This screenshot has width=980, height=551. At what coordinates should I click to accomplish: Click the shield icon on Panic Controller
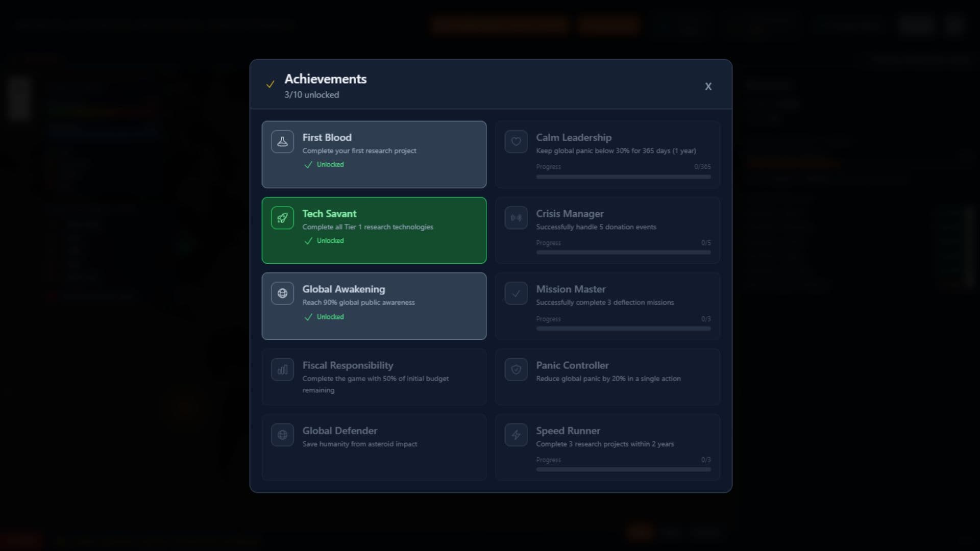[x=516, y=369]
